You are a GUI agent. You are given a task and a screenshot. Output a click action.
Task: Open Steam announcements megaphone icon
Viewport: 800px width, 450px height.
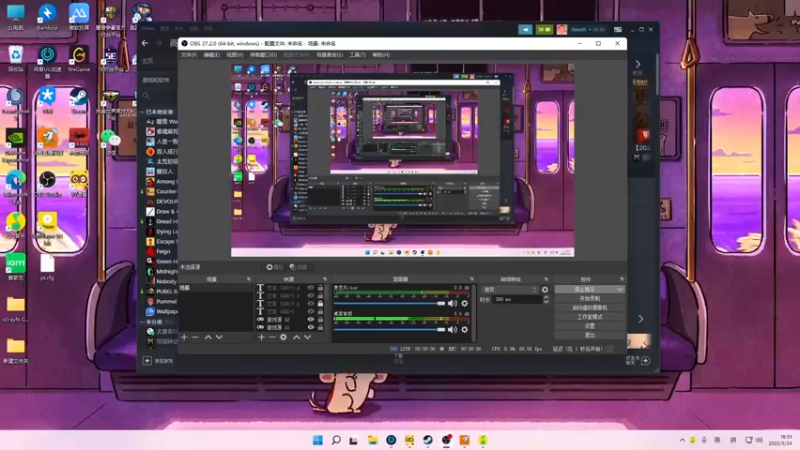click(526, 30)
